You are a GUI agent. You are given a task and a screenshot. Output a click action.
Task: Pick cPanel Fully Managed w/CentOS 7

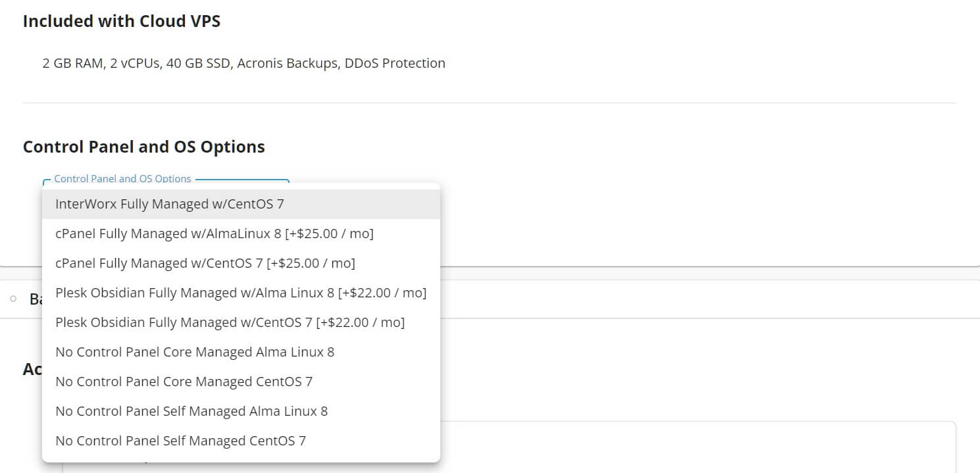pyautogui.click(x=205, y=263)
